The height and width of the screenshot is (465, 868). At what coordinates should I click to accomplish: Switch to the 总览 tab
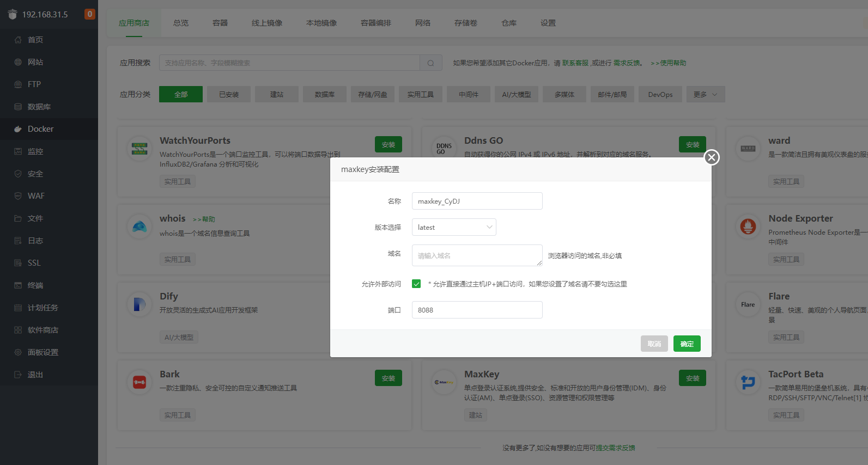(181, 23)
